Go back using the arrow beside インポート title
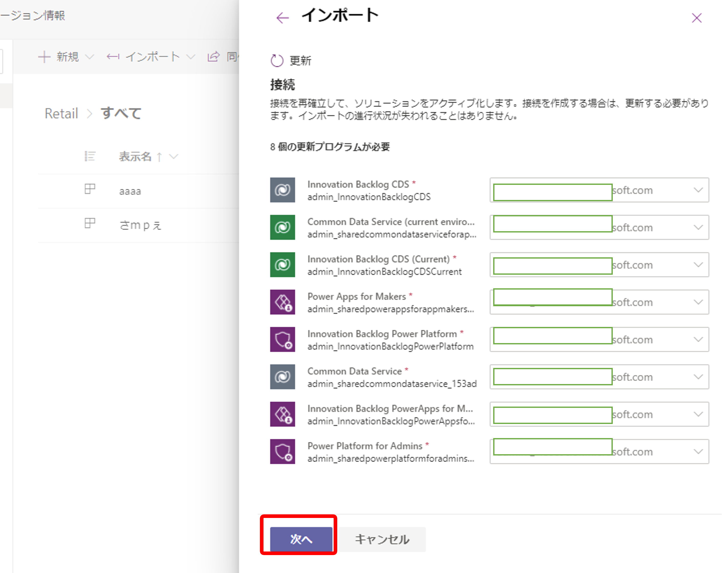The width and height of the screenshot is (728, 573). pyautogui.click(x=282, y=18)
